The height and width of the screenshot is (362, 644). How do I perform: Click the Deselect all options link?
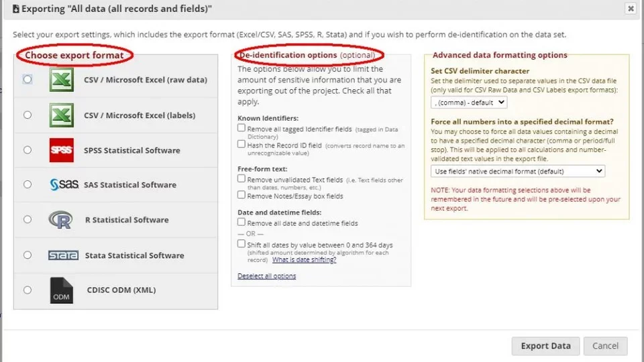coord(266,276)
